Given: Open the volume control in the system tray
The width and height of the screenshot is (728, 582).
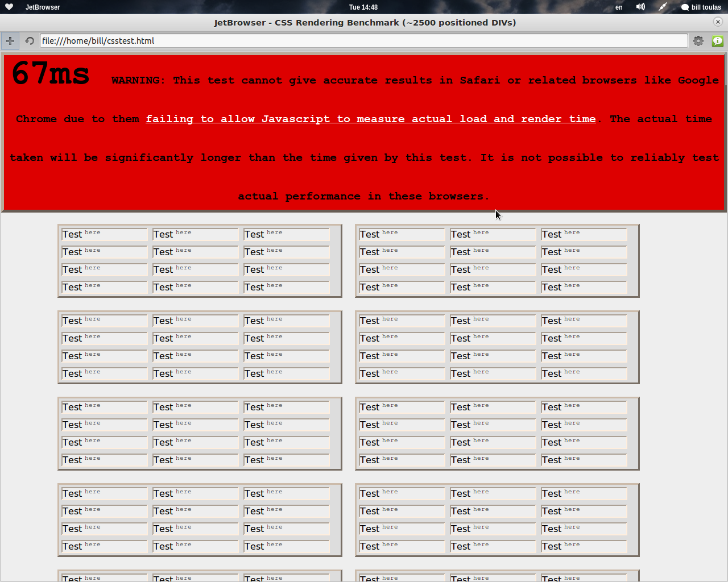Looking at the screenshot, I should click(x=640, y=7).
